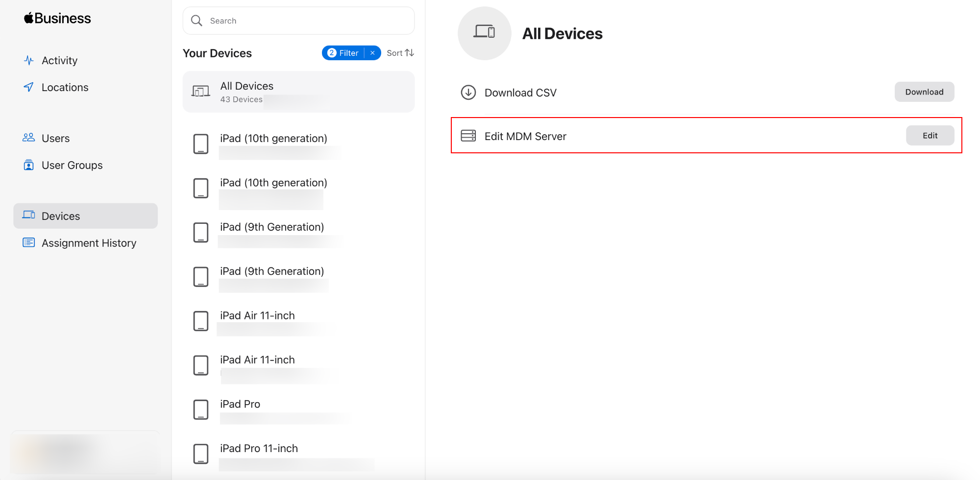
Task: Clear the active filters with the X
Action: 373,53
